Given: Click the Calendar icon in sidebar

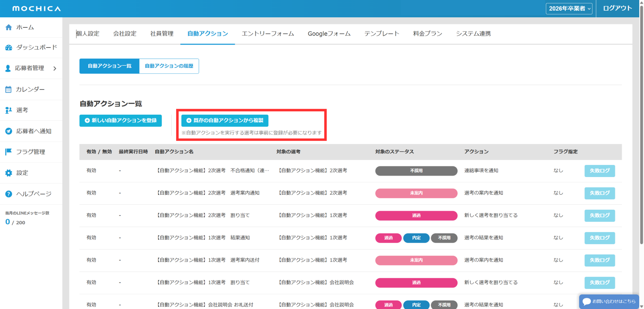Looking at the screenshot, I should coord(8,90).
